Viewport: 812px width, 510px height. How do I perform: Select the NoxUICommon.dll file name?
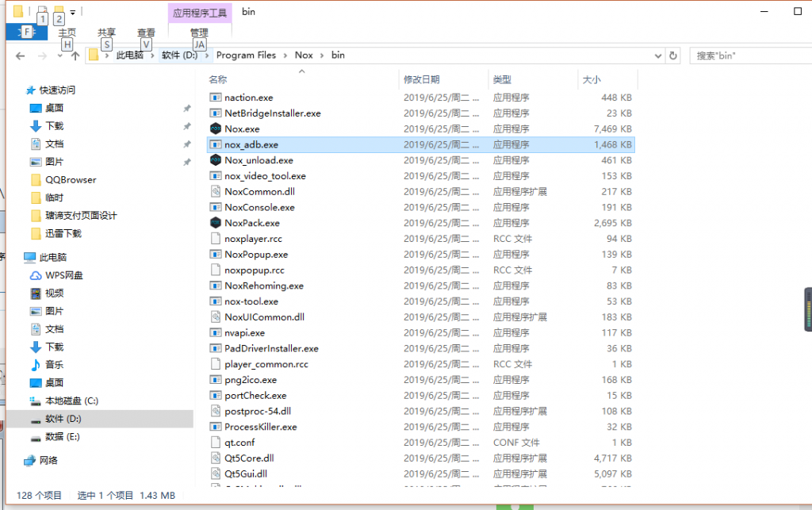[265, 317]
